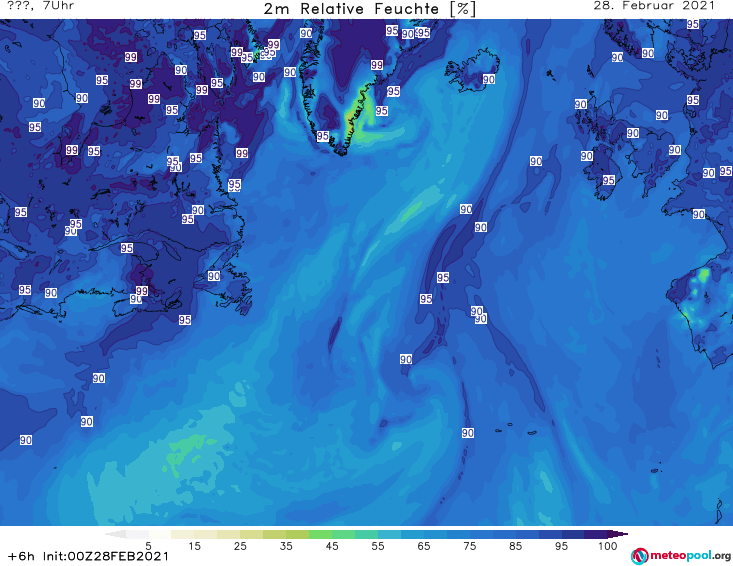Click the '???, 7Uhr' time label

(40, 6)
